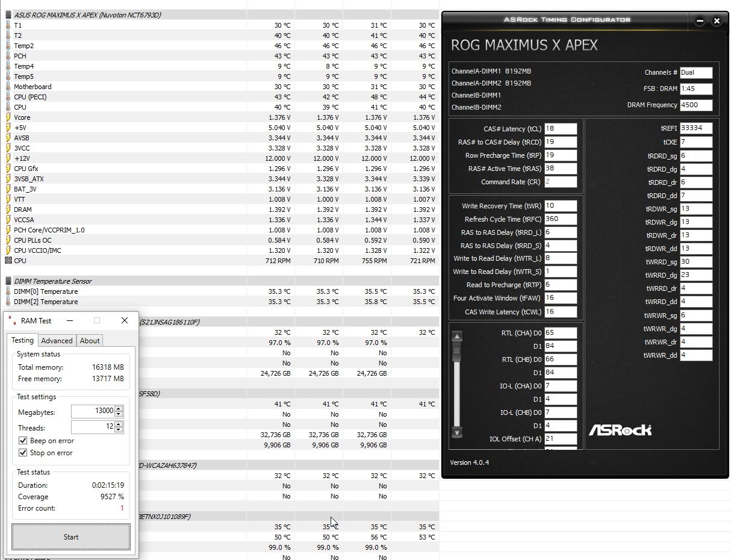Click the Vcore voltage lightning icon
This screenshot has height=560, width=731.
8,117
